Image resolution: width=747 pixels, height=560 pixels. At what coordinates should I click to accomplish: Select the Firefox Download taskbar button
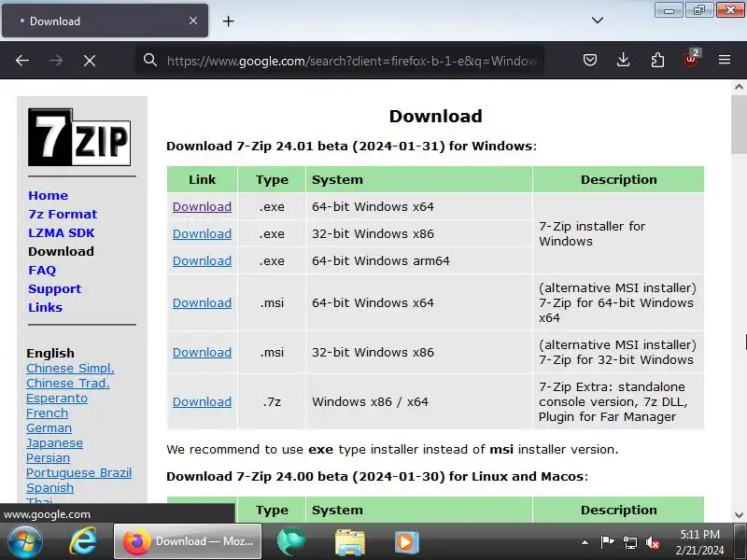tap(188, 541)
